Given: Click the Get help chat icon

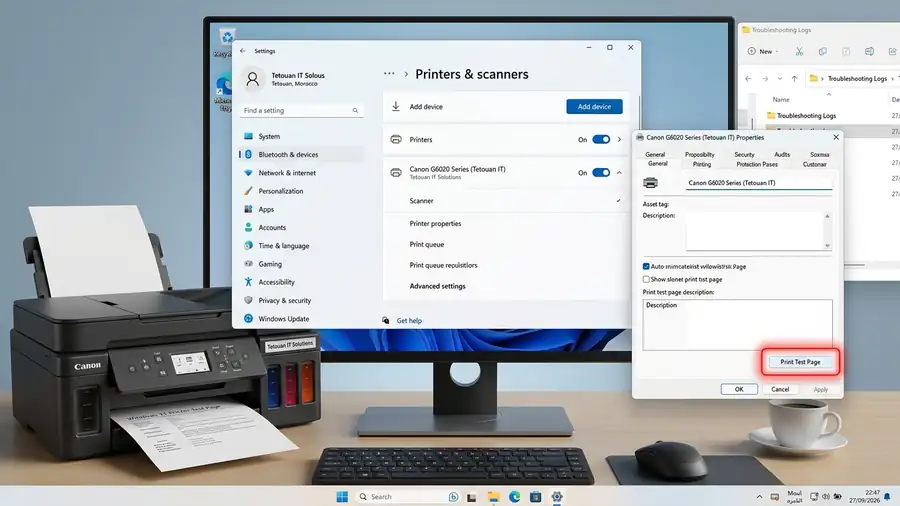Looking at the screenshot, I should (386, 320).
